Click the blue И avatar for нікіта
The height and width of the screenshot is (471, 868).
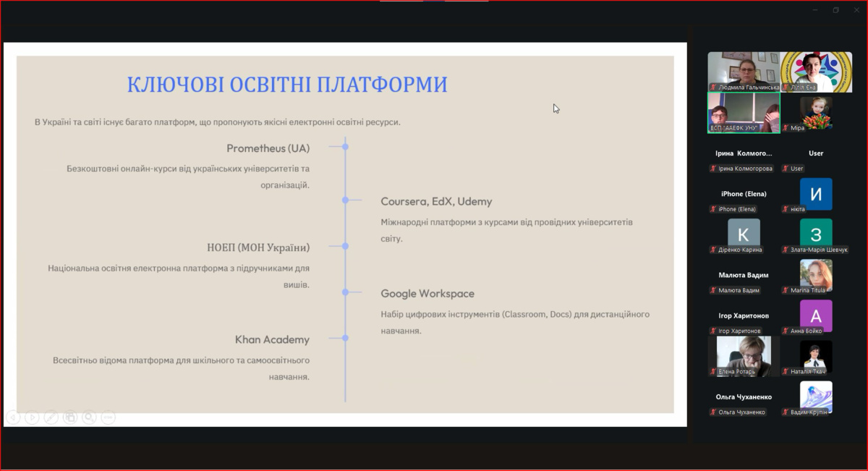click(x=816, y=193)
